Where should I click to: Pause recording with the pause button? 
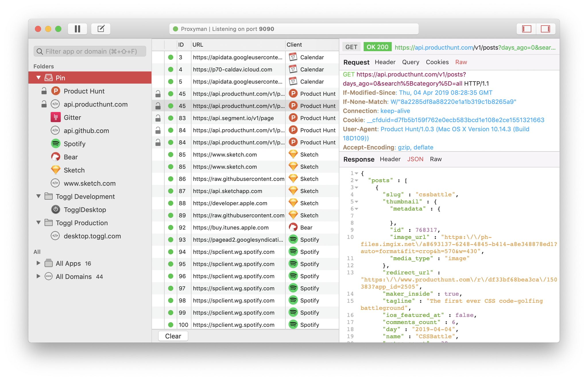coord(78,29)
